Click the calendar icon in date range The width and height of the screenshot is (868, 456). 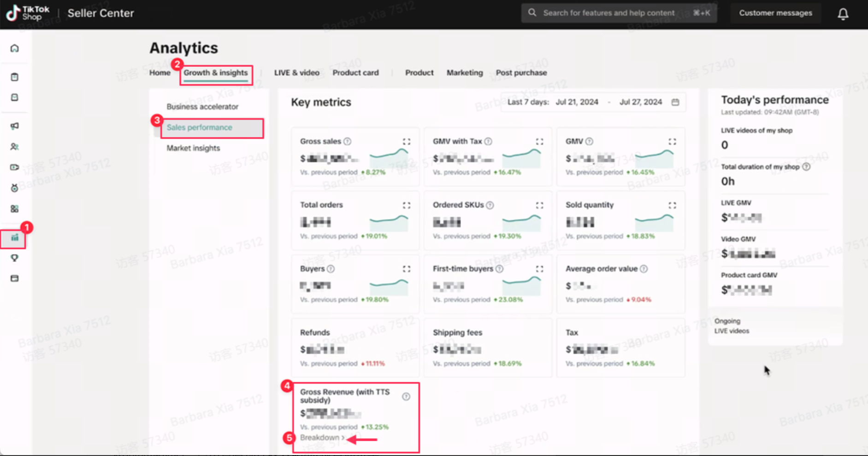pyautogui.click(x=675, y=102)
